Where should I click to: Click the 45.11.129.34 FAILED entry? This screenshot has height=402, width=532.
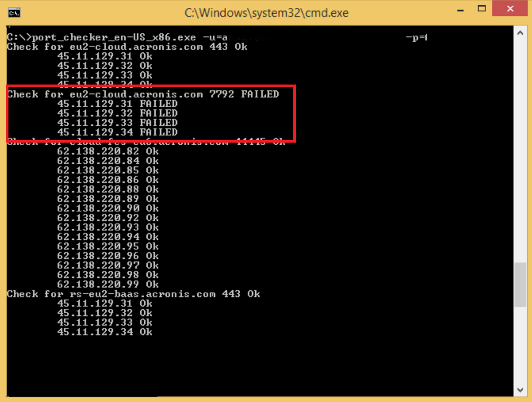117,133
